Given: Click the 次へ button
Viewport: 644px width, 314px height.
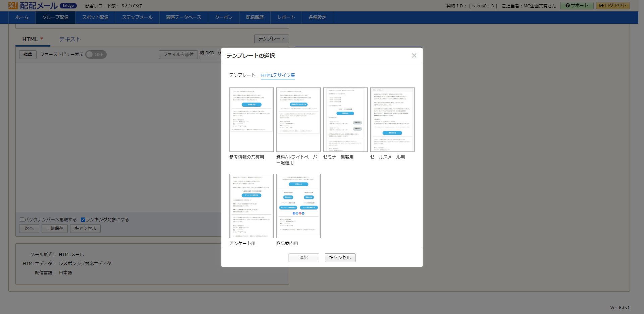Looking at the screenshot, I should point(29,228).
